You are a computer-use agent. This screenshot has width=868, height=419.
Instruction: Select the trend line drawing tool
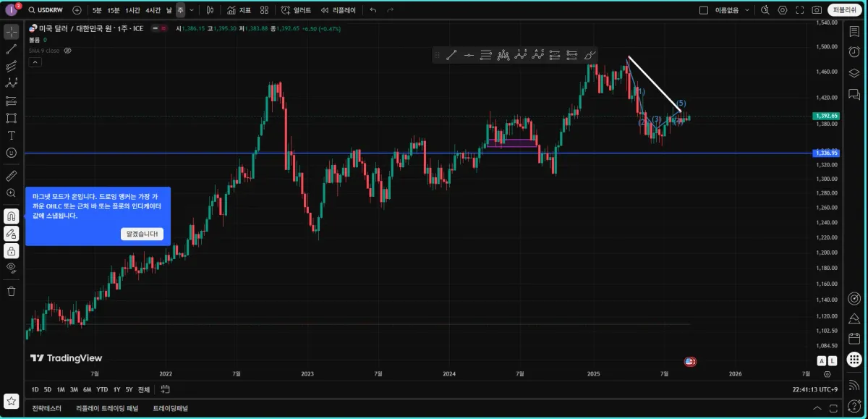click(x=12, y=49)
